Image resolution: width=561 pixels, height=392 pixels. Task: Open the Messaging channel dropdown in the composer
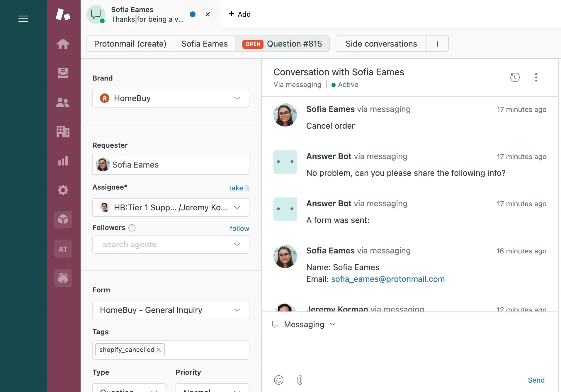tap(304, 324)
